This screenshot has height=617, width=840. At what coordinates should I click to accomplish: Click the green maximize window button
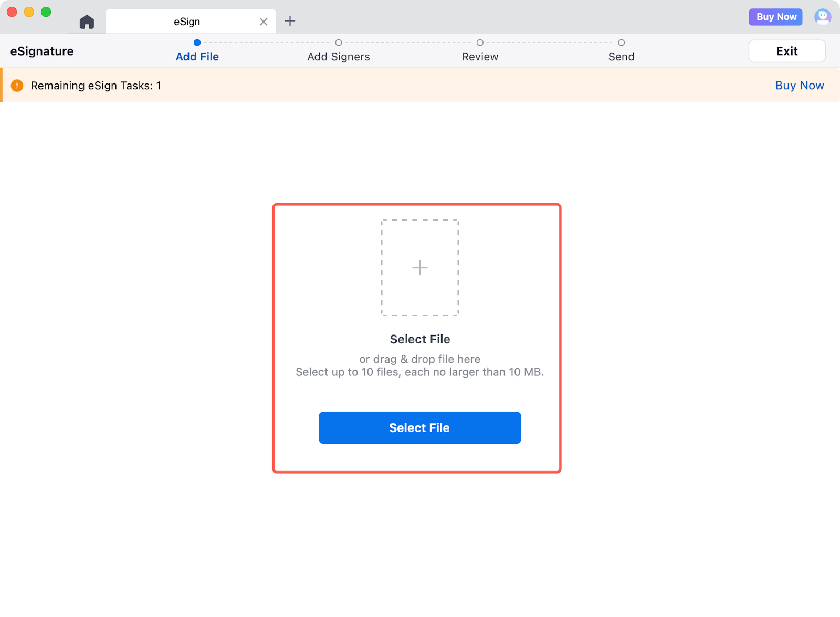(x=46, y=12)
